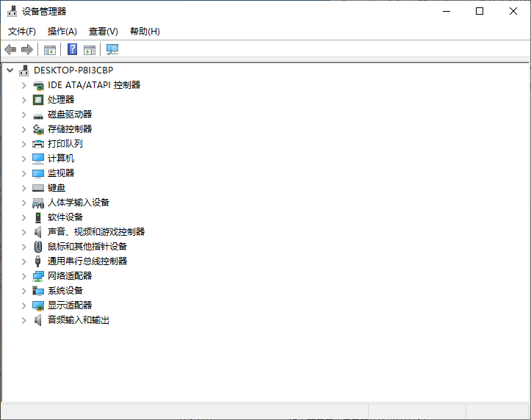
Task: Select the 磁盘驱动器 label
Action: click(x=70, y=115)
